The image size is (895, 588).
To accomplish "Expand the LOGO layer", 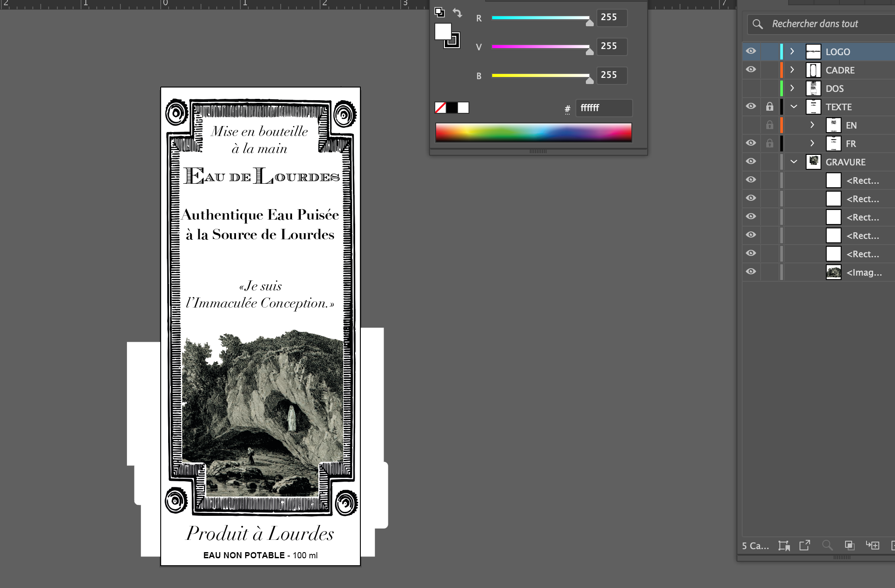I will (x=792, y=51).
